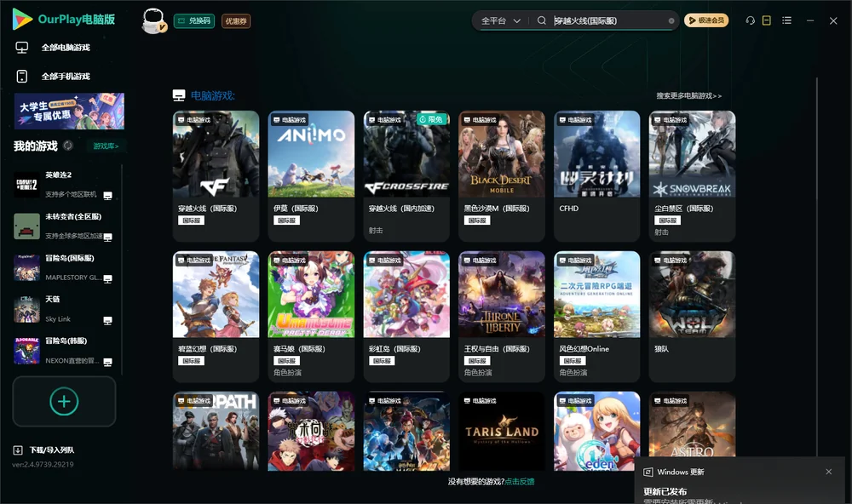Viewport: 852px width, 504px height.
Task: Click the PC icon on the 天链 row
Action: coord(107,320)
